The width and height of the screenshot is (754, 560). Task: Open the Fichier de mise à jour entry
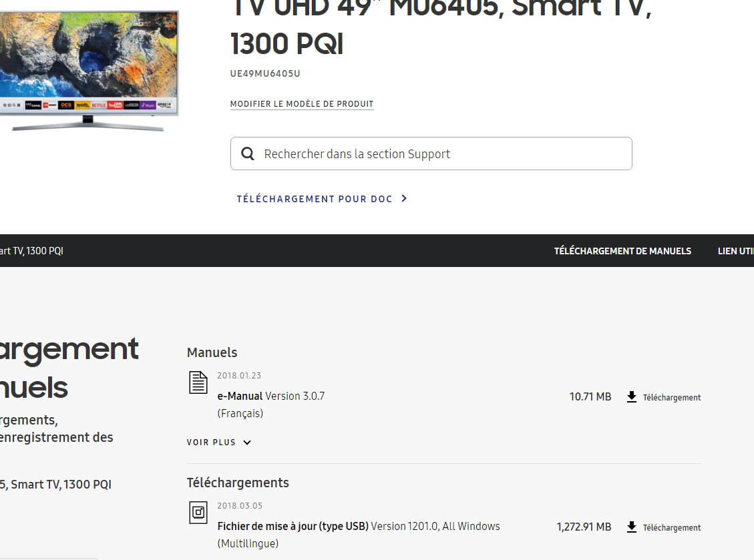click(293, 527)
